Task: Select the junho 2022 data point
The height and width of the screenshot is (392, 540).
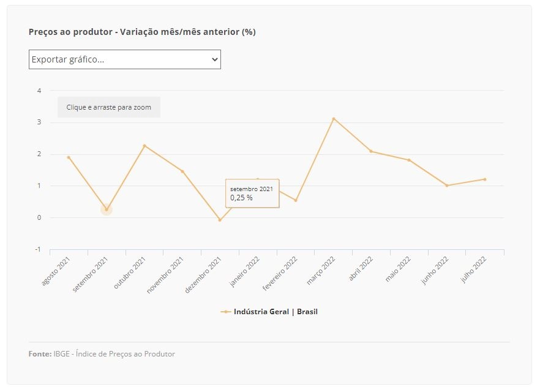Action: point(447,186)
